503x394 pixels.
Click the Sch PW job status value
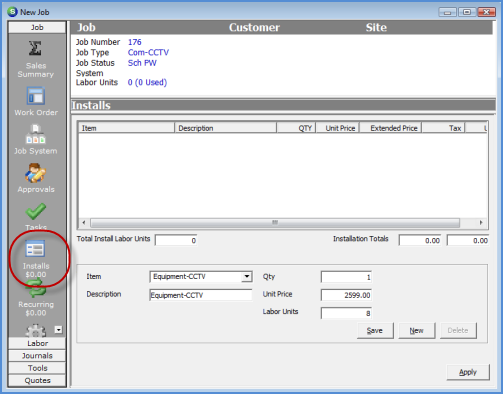142,63
